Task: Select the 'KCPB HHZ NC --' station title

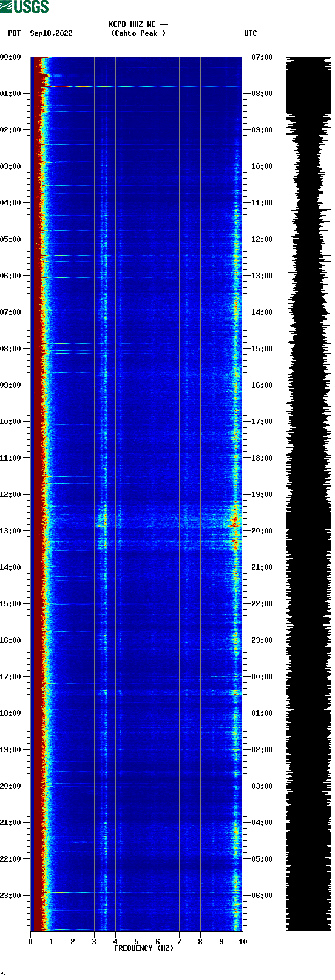Action: pos(138,24)
